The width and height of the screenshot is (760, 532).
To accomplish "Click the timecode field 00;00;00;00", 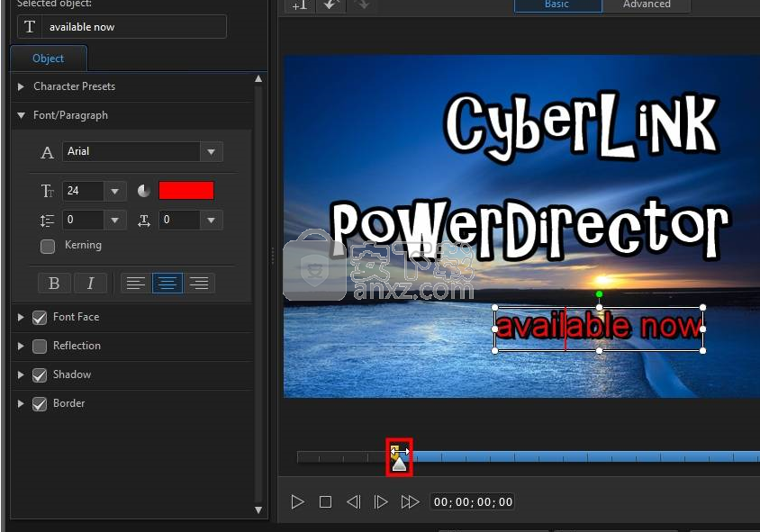I will [473, 502].
